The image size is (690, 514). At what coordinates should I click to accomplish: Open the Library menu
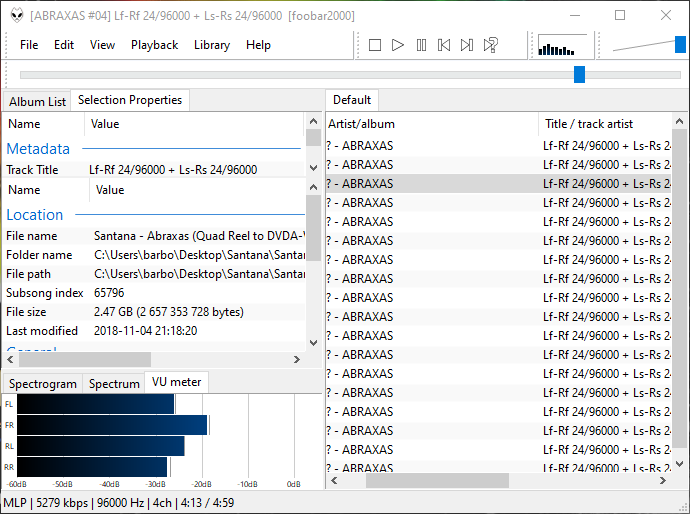212,45
